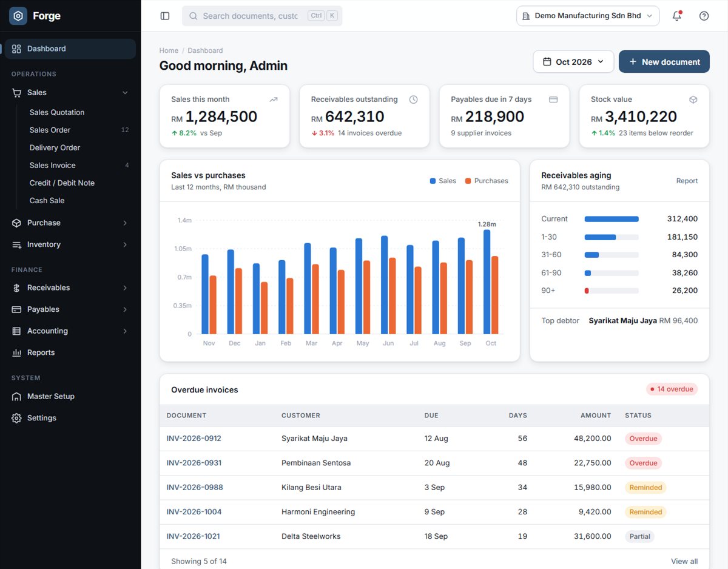Open the notifications bell
Screen dimensions: 728x569
pos(677,16)
